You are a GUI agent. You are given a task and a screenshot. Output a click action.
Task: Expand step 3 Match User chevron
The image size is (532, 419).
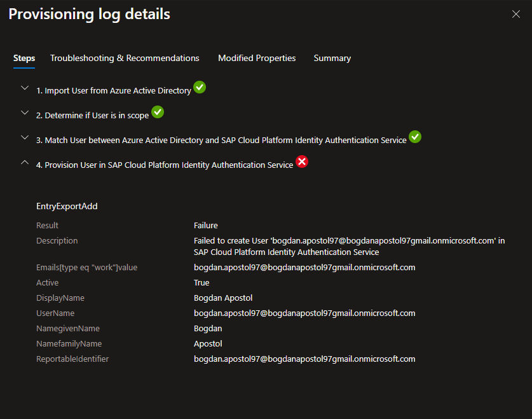coord(25,137)
